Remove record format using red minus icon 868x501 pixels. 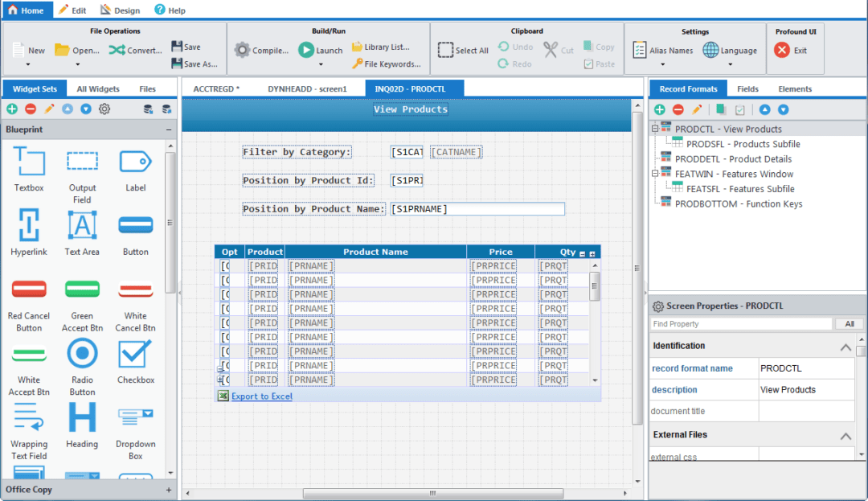678,109
